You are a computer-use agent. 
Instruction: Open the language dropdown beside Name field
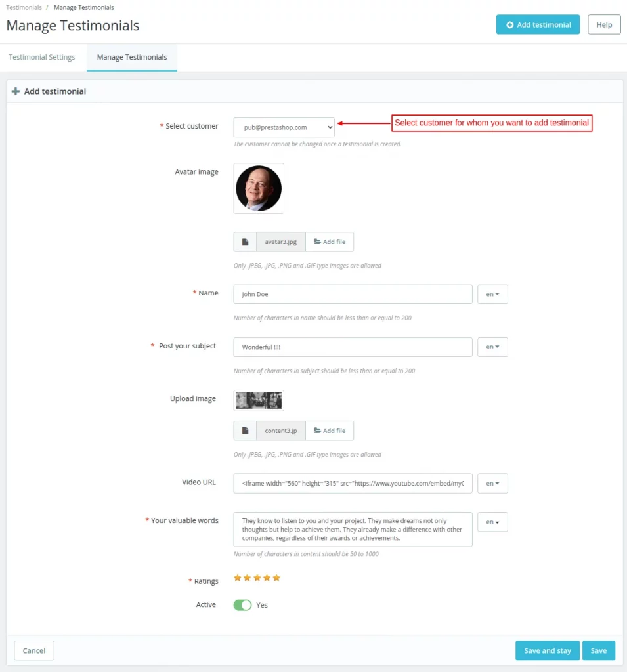coord(492,294)
